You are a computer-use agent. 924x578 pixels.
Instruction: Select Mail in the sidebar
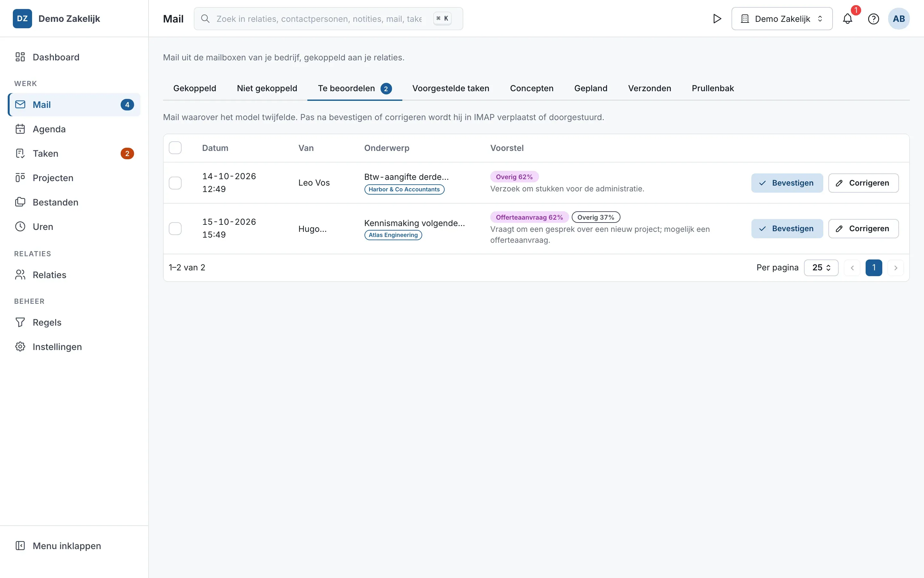pyautogui.click(x=74, y=105)
